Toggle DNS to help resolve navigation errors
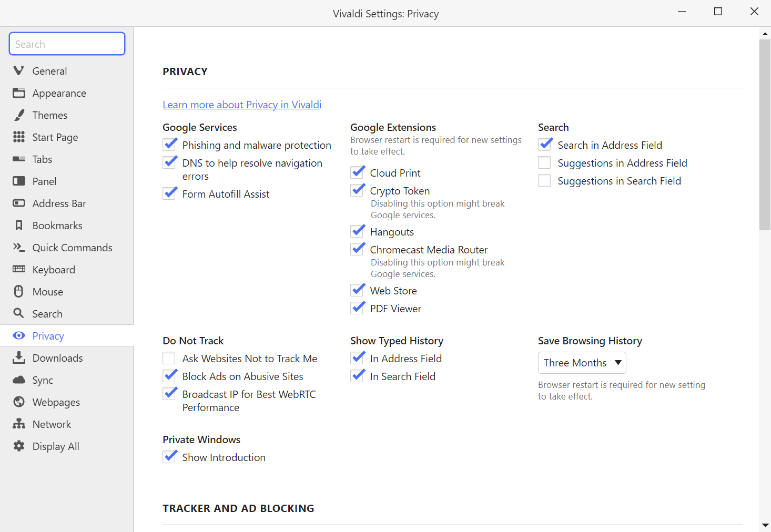Image resolution: width=771 pixels, height=532 pixels. [x=169, y=163]
